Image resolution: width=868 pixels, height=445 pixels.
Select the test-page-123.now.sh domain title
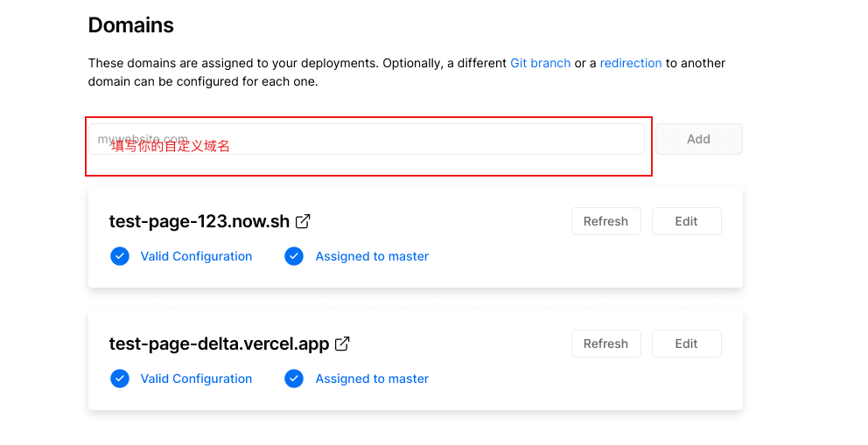tap(199, 221)
